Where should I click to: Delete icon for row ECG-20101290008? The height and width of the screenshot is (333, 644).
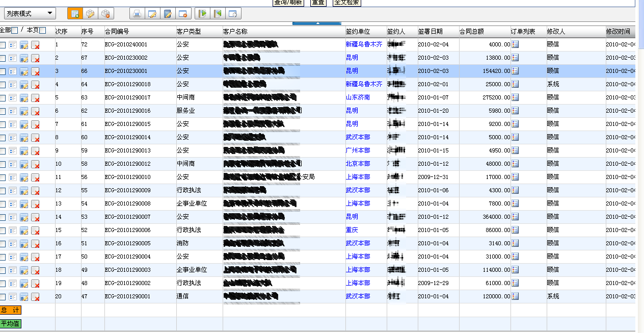tap(35, 204)
